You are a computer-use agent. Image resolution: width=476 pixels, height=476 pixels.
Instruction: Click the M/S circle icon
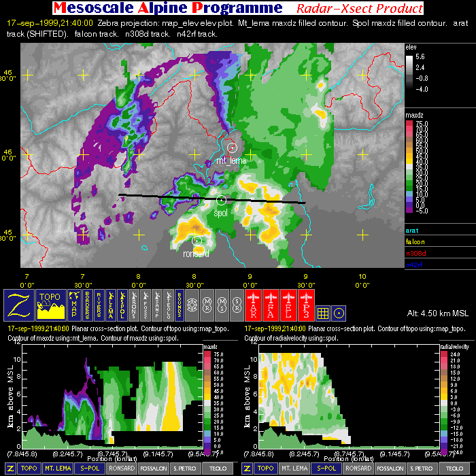click(222, 305)
